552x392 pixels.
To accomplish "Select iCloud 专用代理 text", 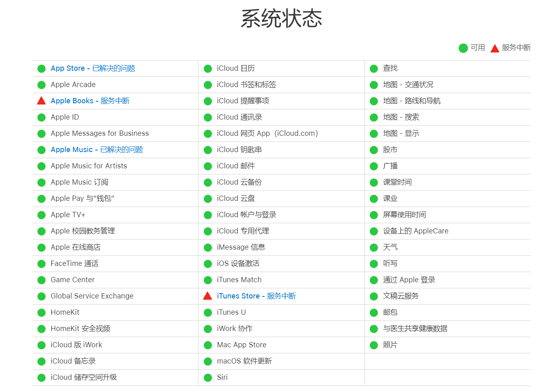I will tap(243, 231).
